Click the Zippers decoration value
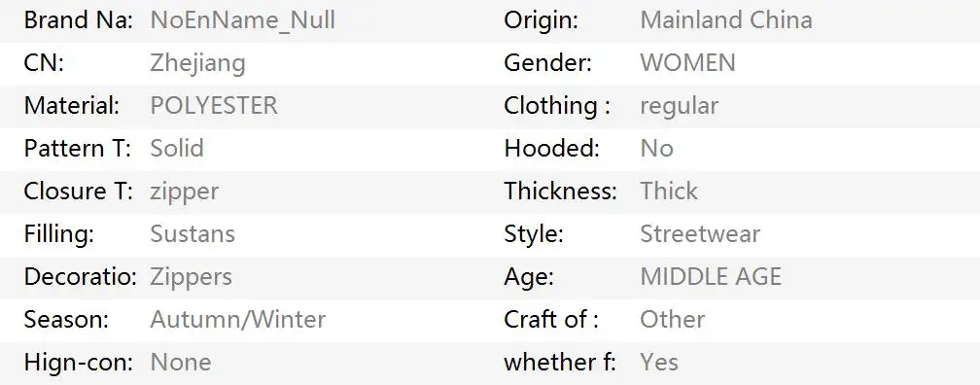The height and width of the screenshot is (385, 980). (192, 277)
